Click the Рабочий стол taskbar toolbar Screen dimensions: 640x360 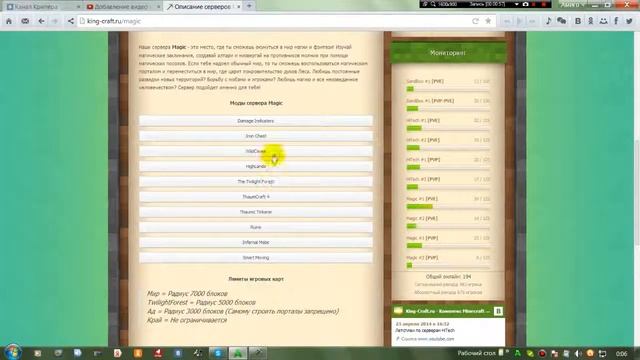point(476,353)
